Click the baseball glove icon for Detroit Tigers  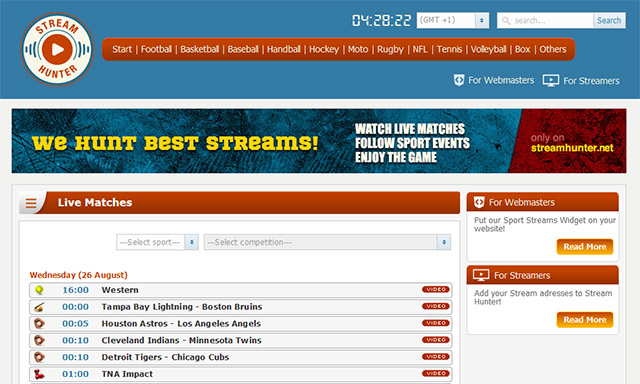point(39,357)
